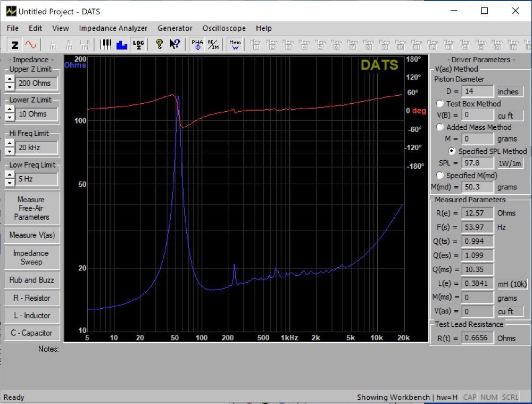Click the R - Resistor button
The width and height of the screenshot is (532, 404).
[32, 298]
